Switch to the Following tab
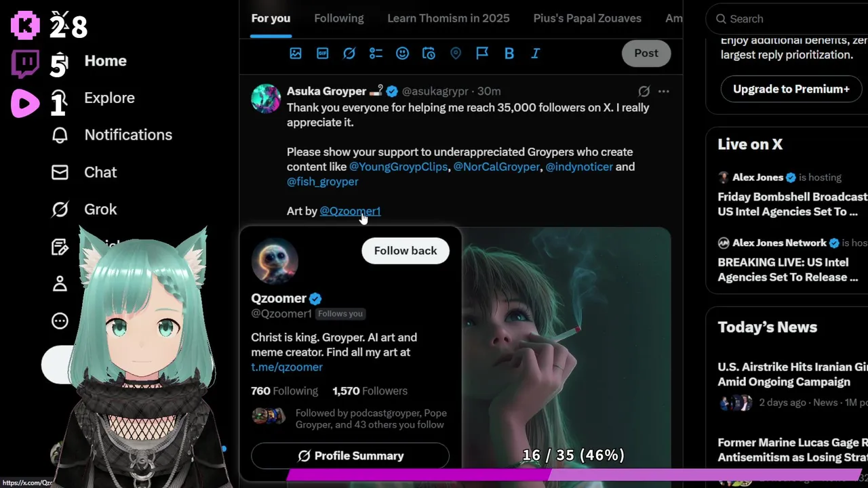 tap(339, 18)
